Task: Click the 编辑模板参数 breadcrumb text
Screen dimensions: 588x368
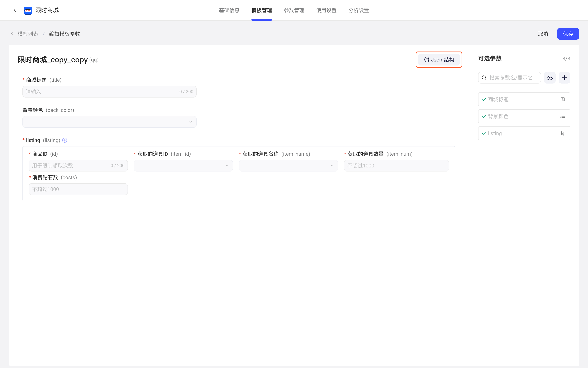Action: (64, 34)
